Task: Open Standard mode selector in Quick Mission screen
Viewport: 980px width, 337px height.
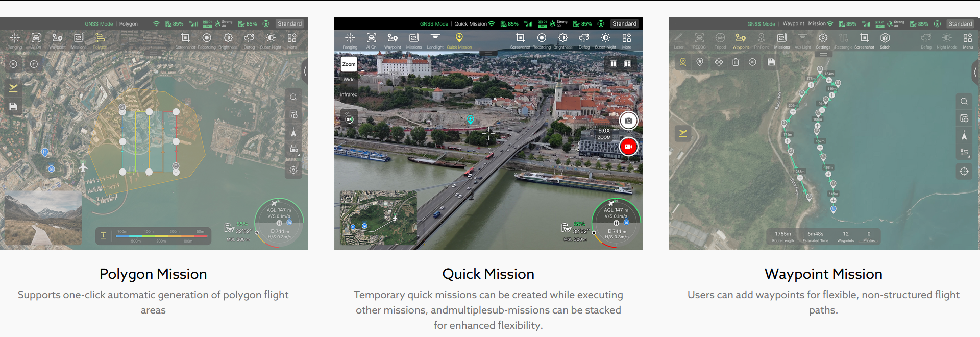Action: click(x=624, y=23)
